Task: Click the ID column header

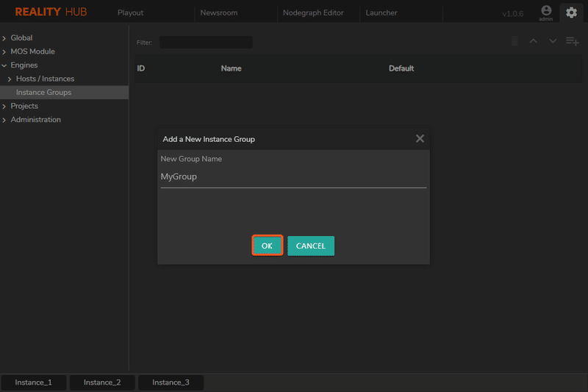Action: [x=141, y=68]
